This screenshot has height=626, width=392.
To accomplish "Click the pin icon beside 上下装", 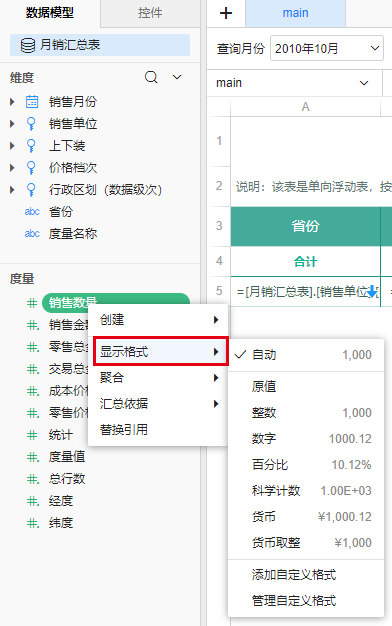I will click(31, 146).
